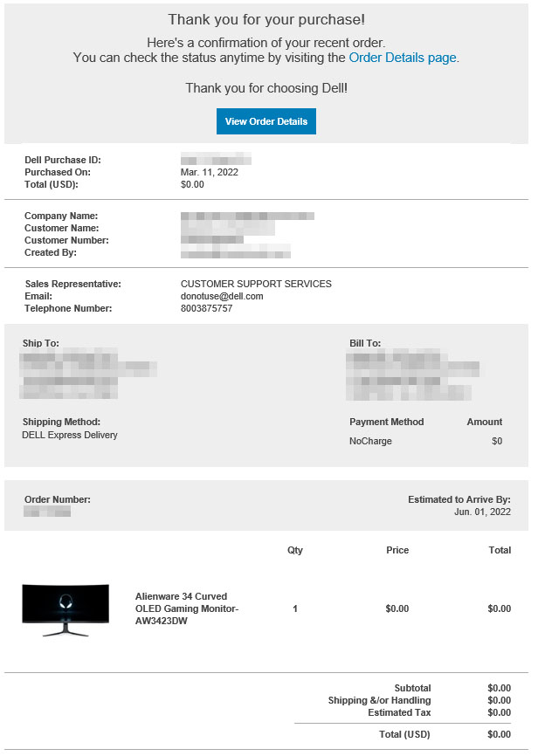Click the Alienware monitor product image
Image resolution: width=538 pixels, height=756 pixels.
click(x=66, y=609)
